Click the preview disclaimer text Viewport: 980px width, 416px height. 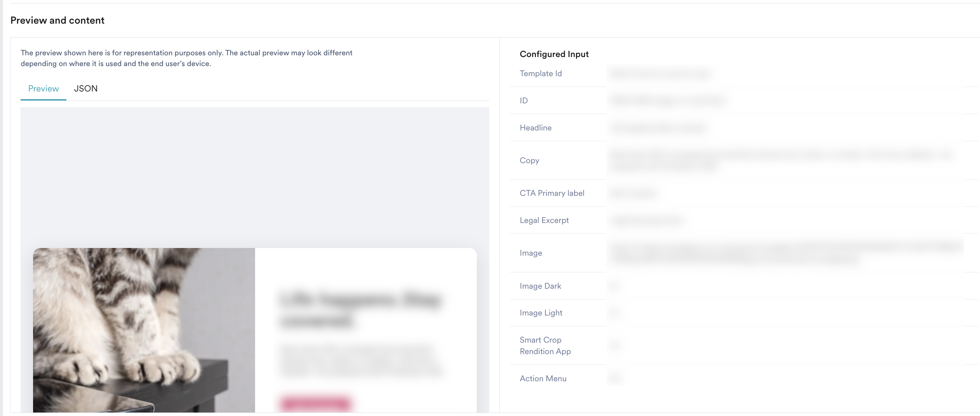[x=187, y=58]
